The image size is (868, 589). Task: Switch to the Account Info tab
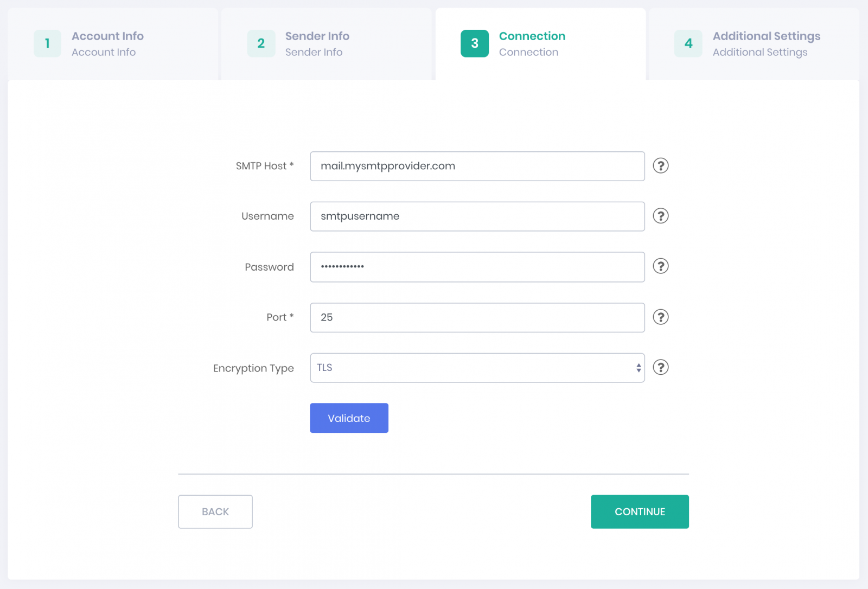coord(107,36)
